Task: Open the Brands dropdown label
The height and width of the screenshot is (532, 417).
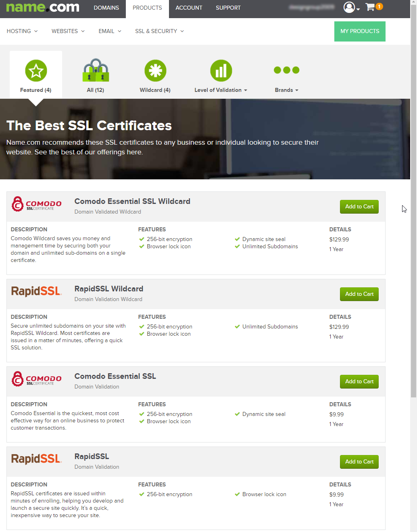Action: pyautogui.click(x=287, y=90)
